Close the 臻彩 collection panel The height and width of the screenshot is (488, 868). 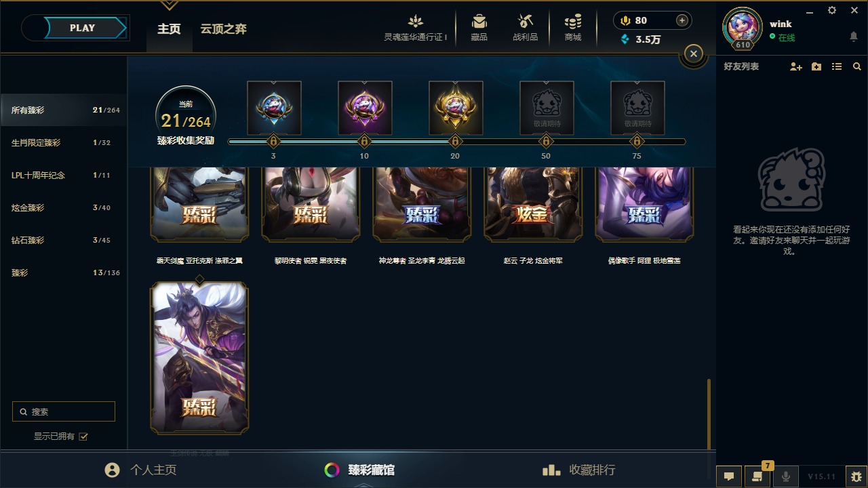pos(693,54)
